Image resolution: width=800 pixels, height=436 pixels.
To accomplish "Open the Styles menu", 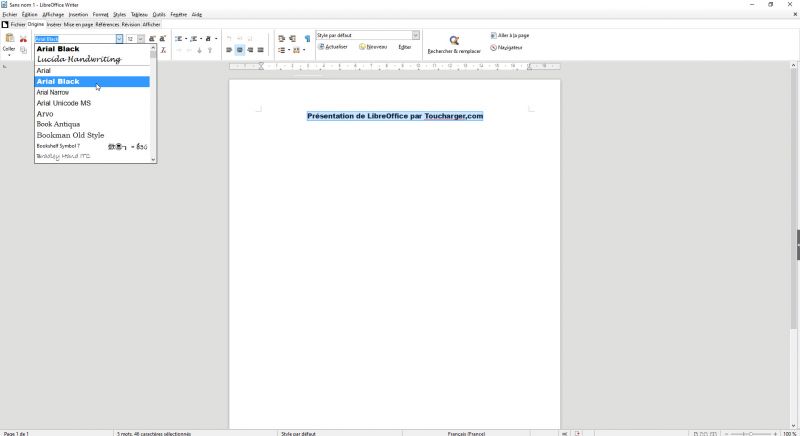I will tap(119, 15).
